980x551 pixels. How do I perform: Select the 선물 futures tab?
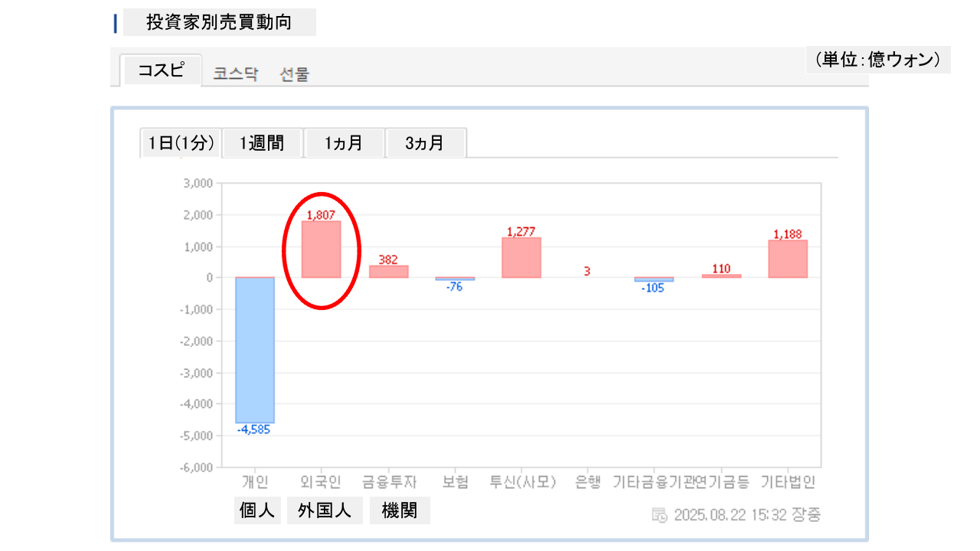pyautogui.click(x=295, y=74)
